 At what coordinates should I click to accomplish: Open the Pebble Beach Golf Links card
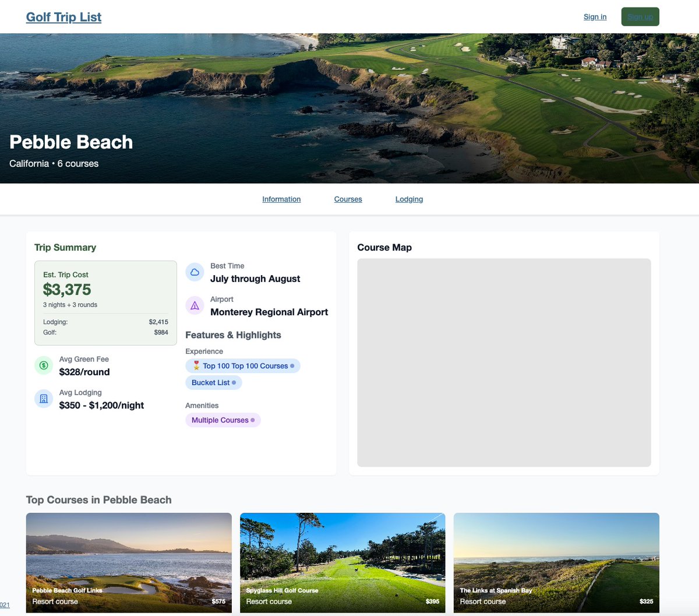(129, 562)
